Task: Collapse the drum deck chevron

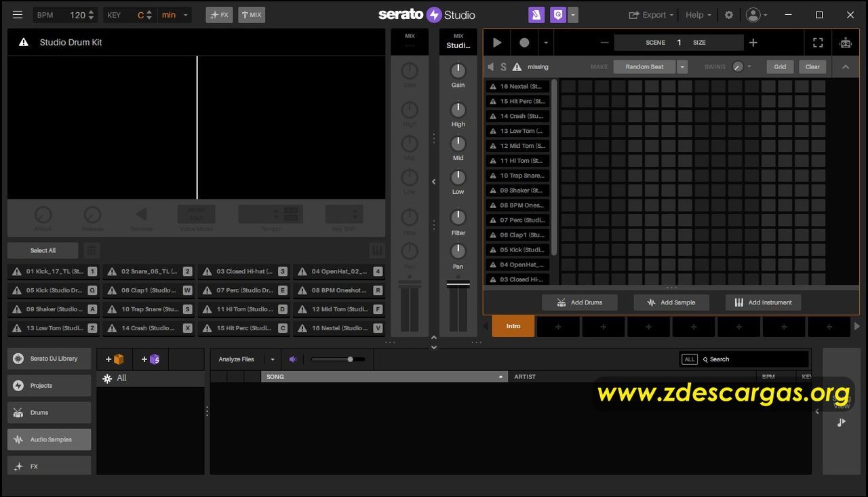Action: tap(846, 66)
